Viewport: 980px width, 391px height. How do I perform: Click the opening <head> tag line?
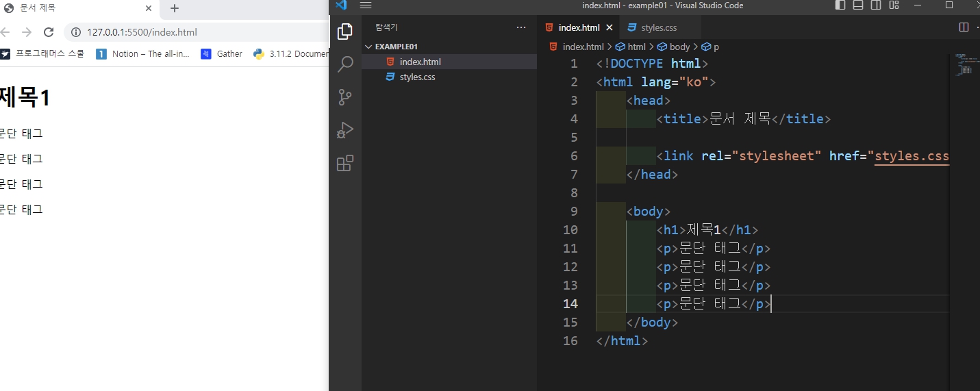click(x=649, y=101)
